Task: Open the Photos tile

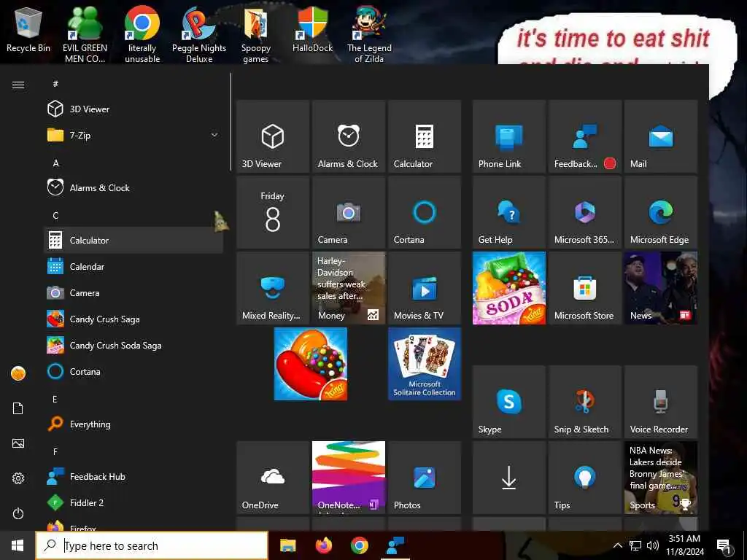Action: (x=424, y=477)
